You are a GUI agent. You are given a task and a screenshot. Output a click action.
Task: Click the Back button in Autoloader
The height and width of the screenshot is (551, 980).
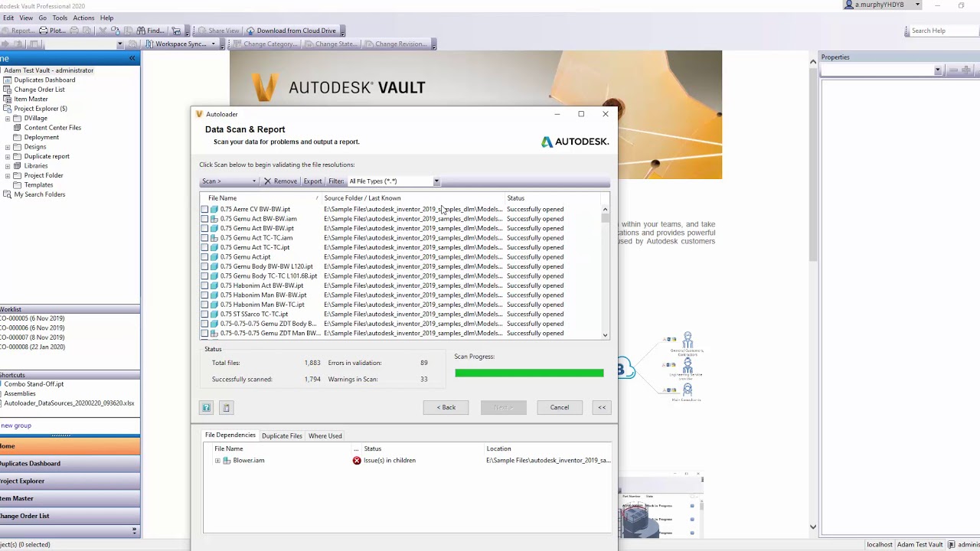tap(446, 408)
